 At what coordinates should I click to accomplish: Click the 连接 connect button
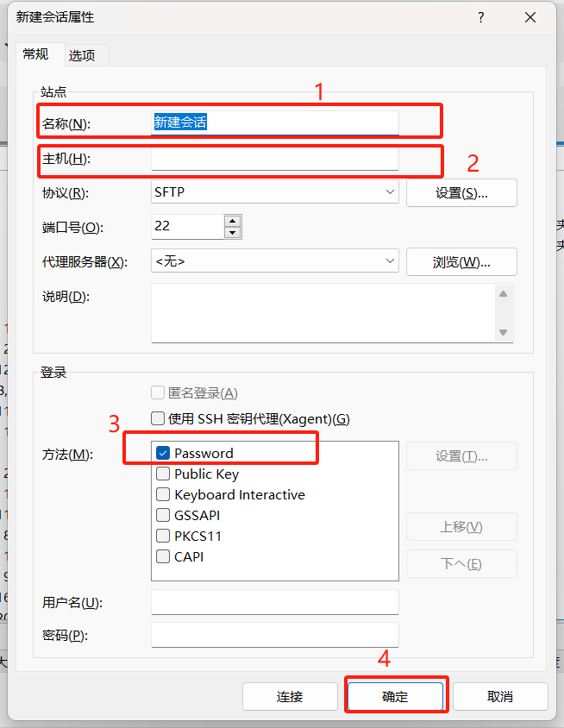pyautogui.click(x=290, y=696)
